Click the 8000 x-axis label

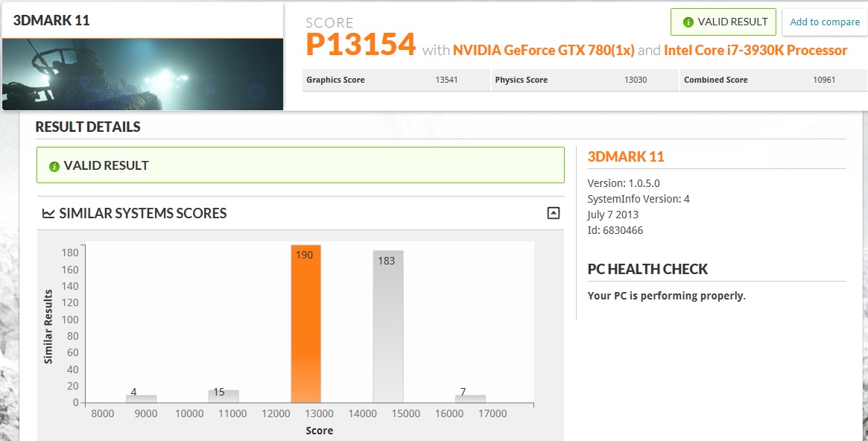(x=102, y=413)
